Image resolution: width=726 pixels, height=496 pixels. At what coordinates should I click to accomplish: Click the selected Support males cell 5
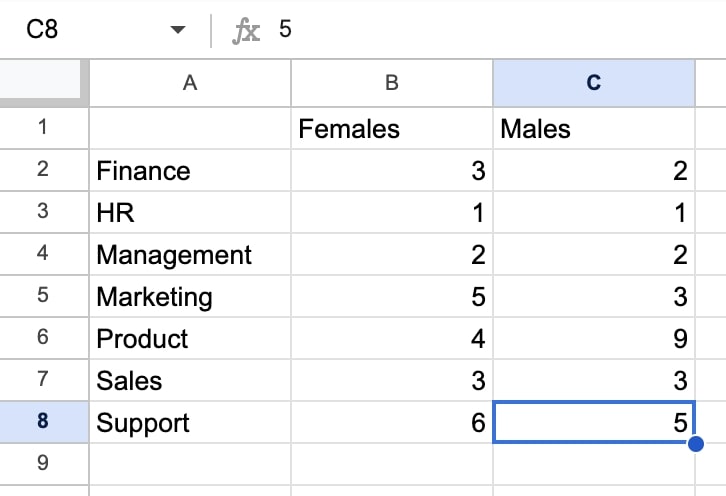[594, 422]
